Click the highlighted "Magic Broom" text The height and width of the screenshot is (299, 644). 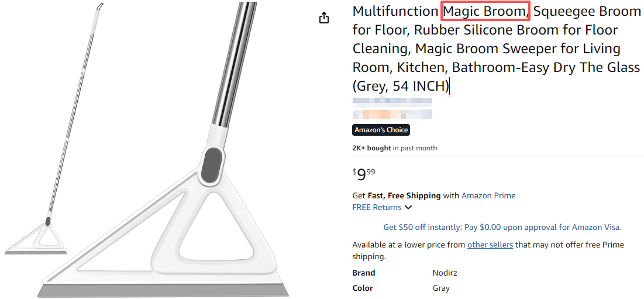point(485,11)
